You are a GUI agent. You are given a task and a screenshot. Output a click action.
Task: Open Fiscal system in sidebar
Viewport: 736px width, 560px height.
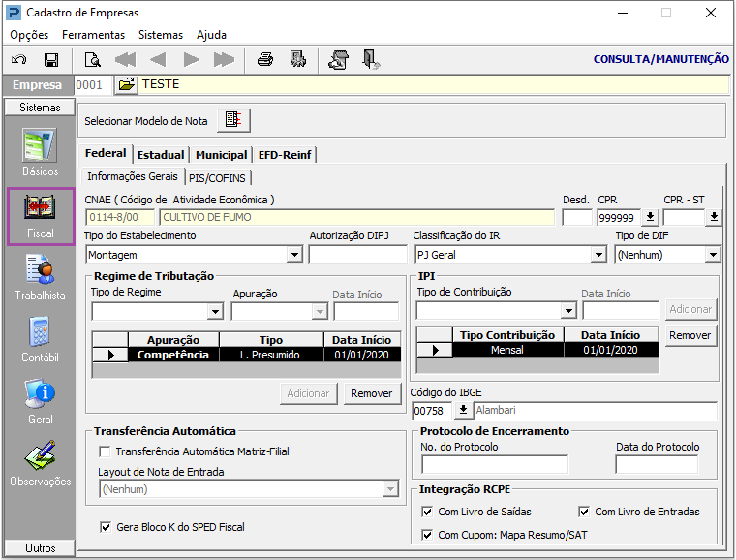coord(41,216)
